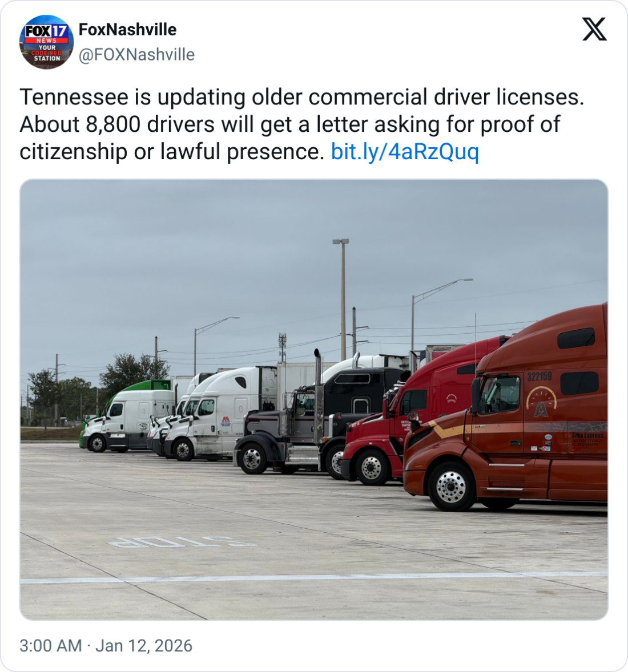Click the Jan 12, 2026 date
628x672 pixels.
[144, 645]
